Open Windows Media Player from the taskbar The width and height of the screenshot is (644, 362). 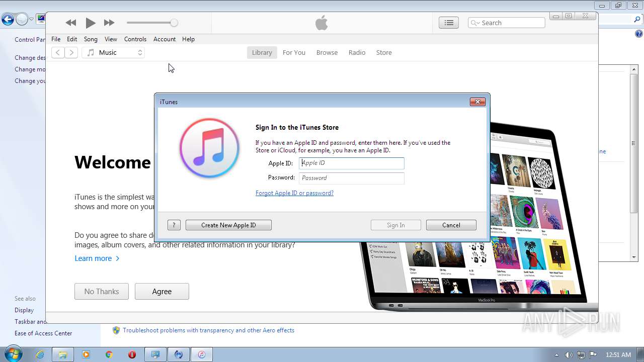tap(86, 354)
